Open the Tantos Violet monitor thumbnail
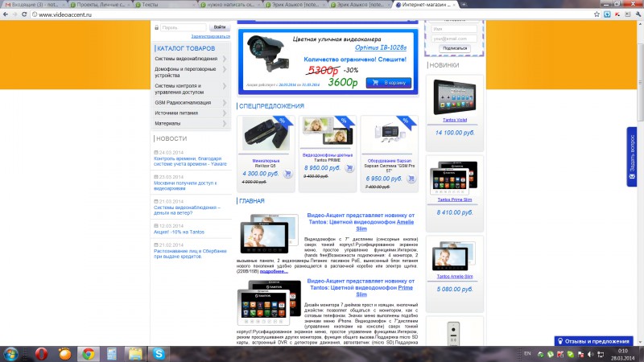This screenshot has height=362, width=644. pos(455,97)
